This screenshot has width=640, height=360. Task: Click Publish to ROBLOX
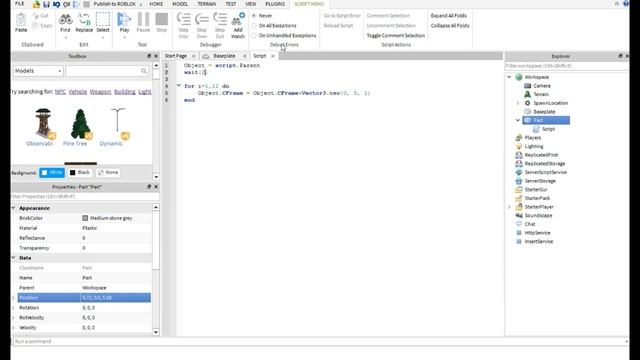115,4
